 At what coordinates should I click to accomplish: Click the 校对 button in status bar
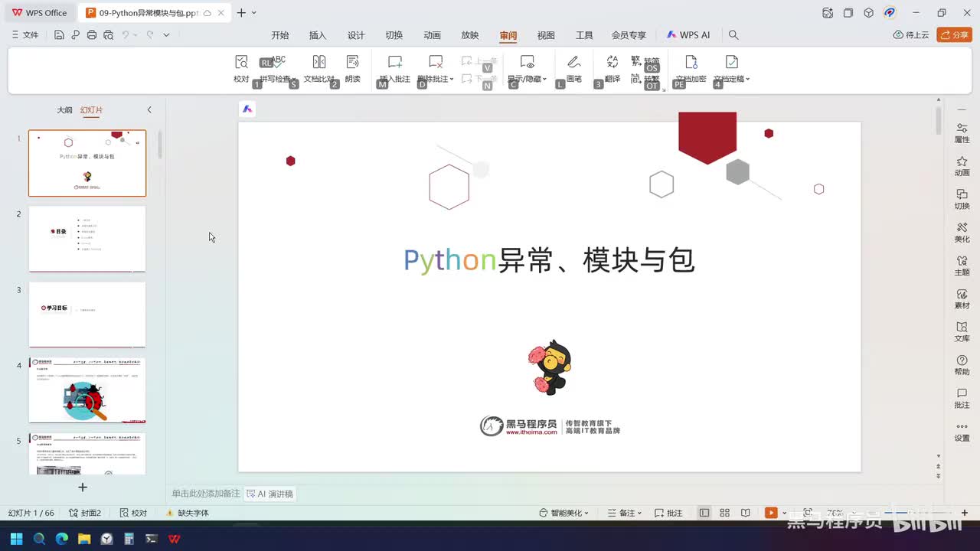tap(132, 513)
